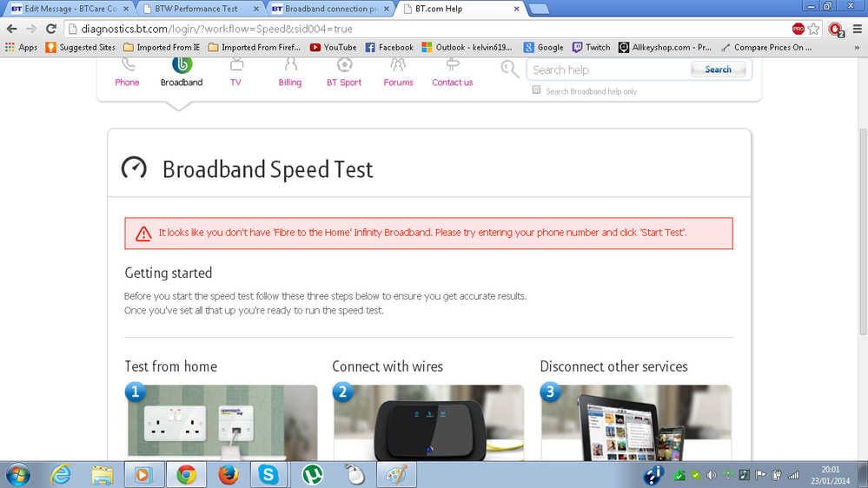Click the 'Test from home' socket image
Screen dimensions: 868x488
click(x=222, y=422)
